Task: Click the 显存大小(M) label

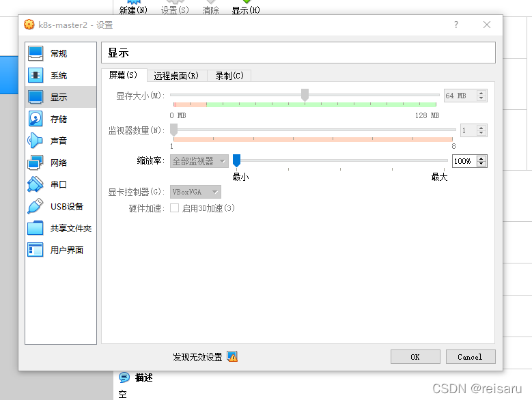Action: pyautogui.click(x=140, y=96)
